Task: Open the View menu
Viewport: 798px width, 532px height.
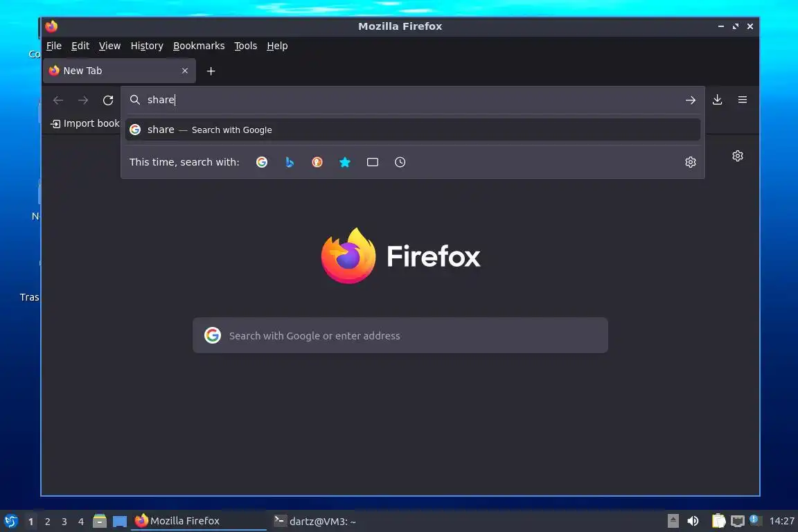Action: coord(109,46)
